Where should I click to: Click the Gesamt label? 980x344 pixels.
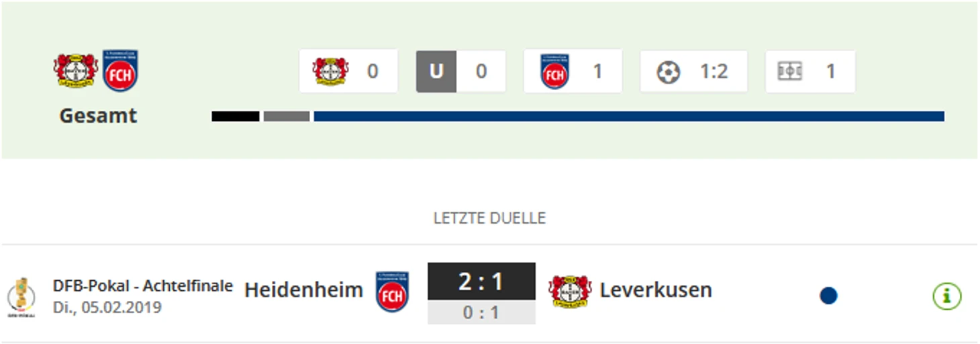(x=98, y=116)
